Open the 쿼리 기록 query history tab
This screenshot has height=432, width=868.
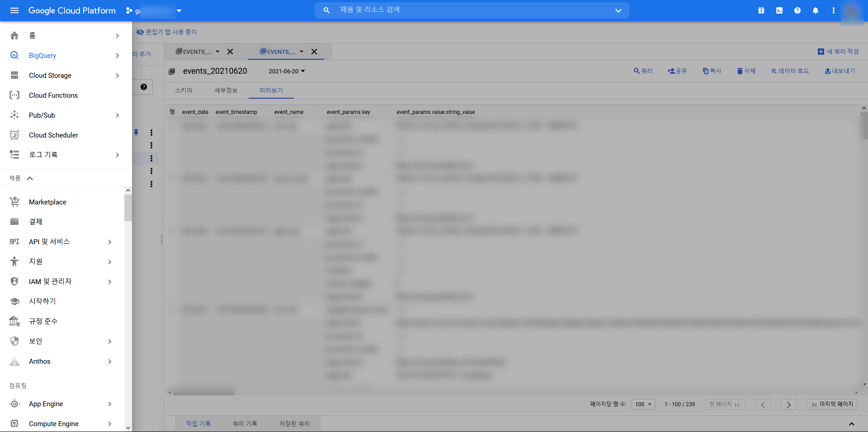coord(245,423)
